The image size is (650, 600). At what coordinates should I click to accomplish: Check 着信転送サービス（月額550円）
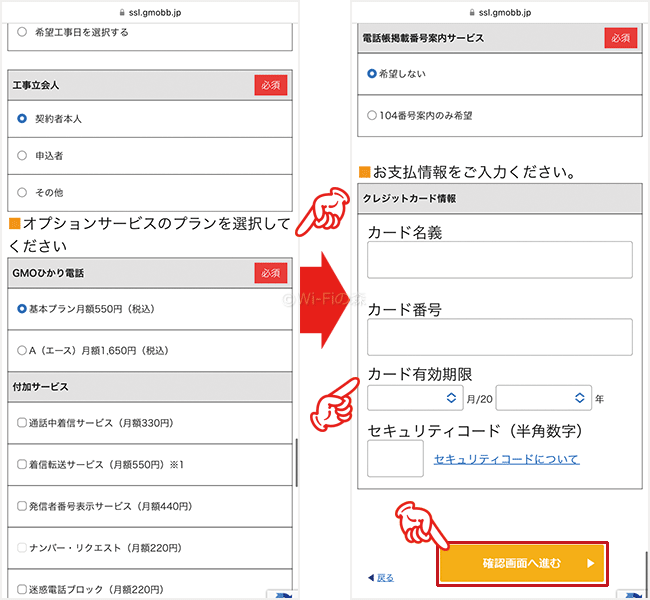22,464
